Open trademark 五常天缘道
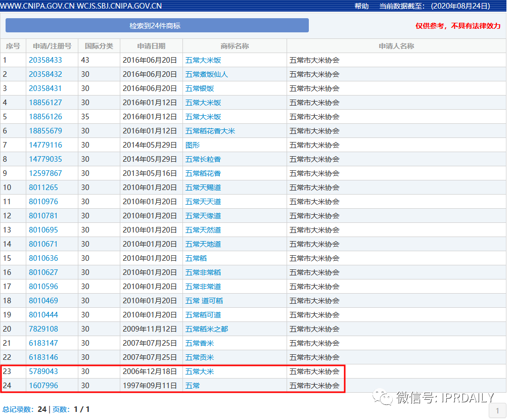 click(203, 216)
